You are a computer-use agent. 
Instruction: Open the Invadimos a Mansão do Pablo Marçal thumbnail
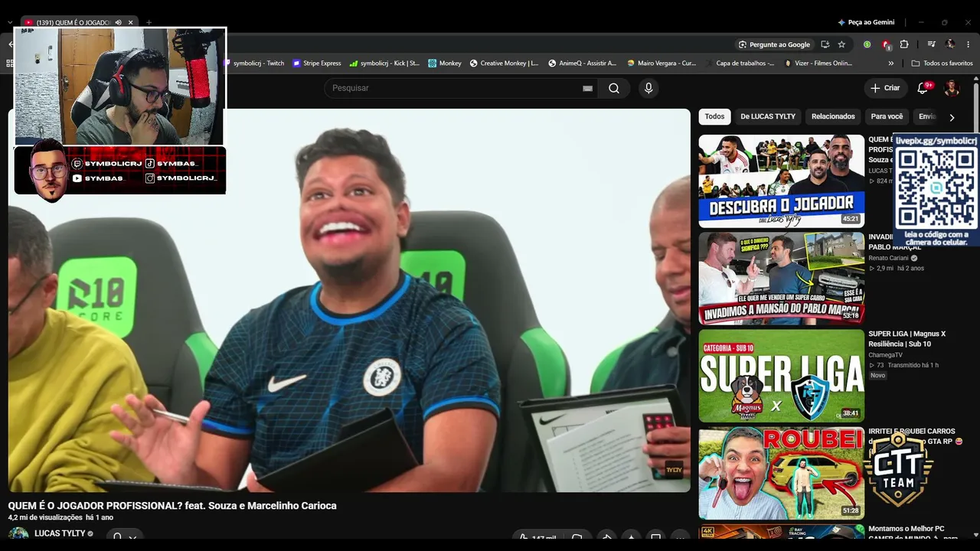(x=781, y=279)
